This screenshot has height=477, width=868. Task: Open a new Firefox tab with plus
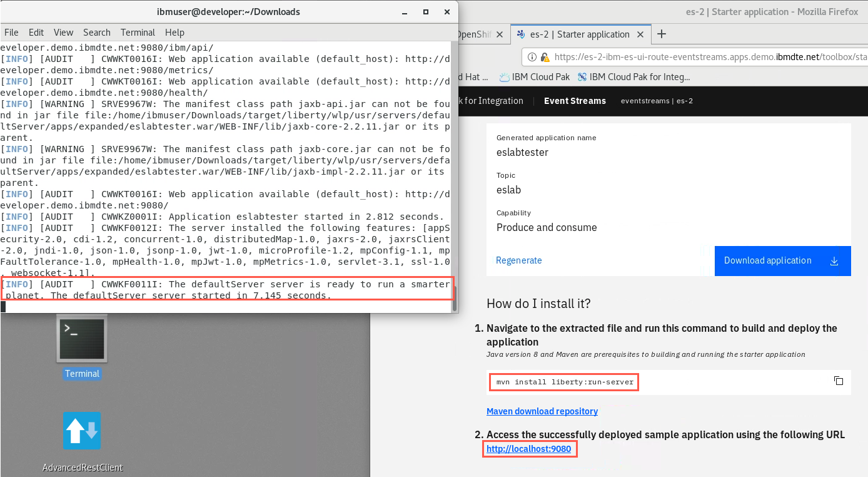(662, 34)
